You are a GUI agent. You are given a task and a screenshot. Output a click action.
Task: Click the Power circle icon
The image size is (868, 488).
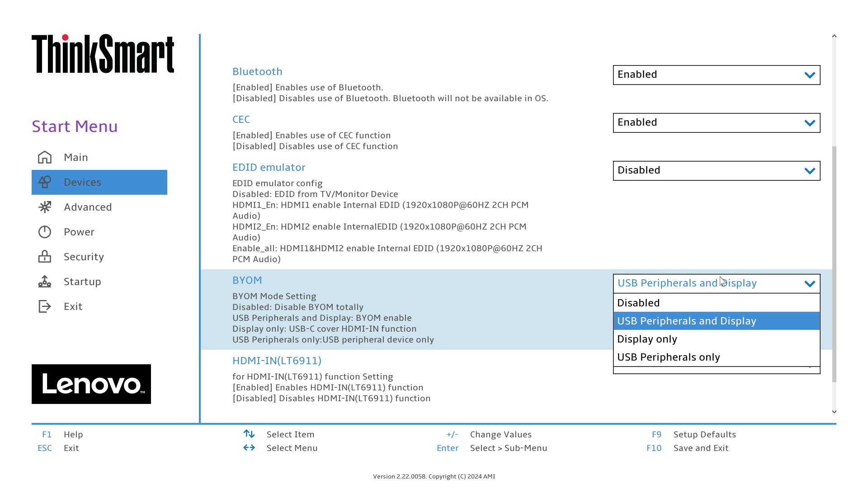tap(45, 232)
